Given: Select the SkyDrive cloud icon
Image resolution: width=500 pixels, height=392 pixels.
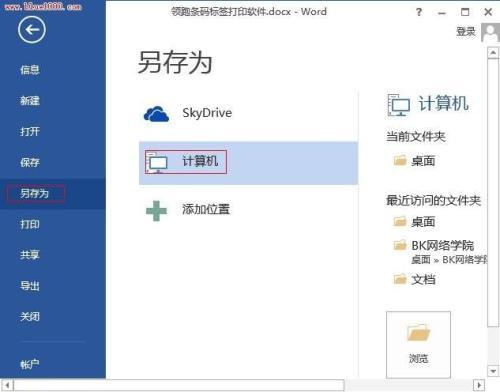Looking at the screenshot, I should (x=156, y=114).
